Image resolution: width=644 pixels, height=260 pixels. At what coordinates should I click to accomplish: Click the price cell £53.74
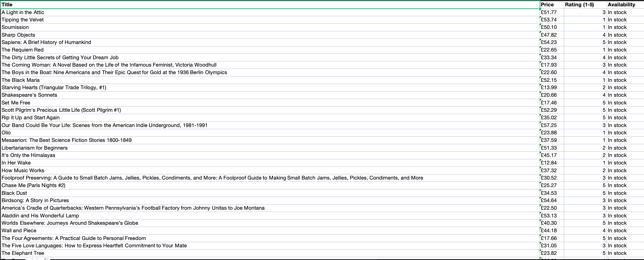(552, 20)
